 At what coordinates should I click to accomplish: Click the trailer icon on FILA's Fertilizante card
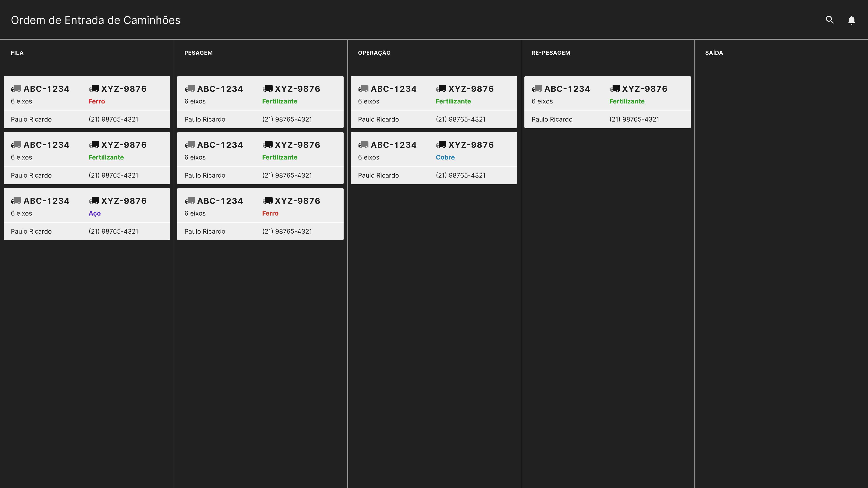click(94, 145)
